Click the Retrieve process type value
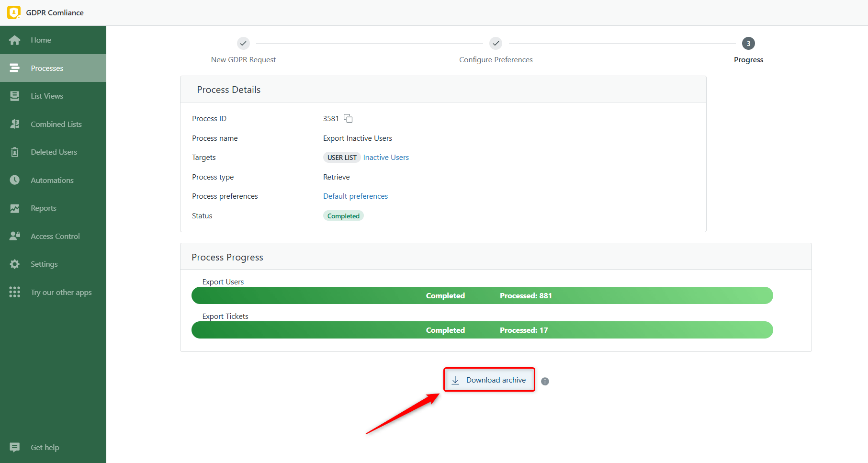 337,177
